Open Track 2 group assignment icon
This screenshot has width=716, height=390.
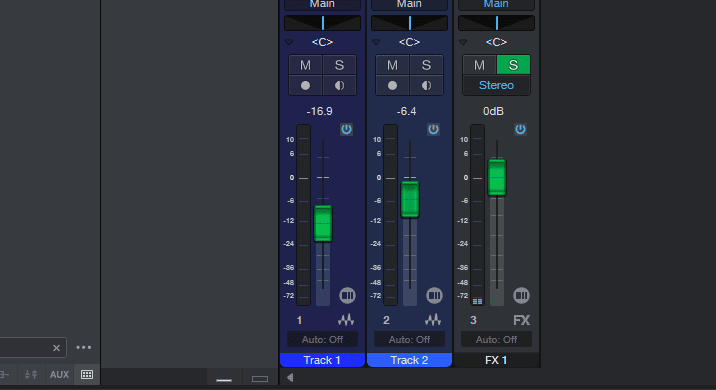[x=434, y=295]
